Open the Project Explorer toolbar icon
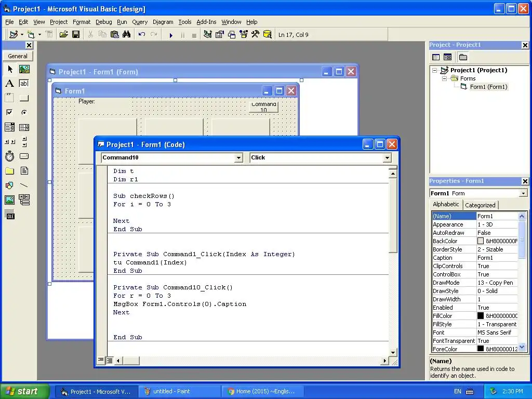This screenshot has width=532, height=399. 208,34
